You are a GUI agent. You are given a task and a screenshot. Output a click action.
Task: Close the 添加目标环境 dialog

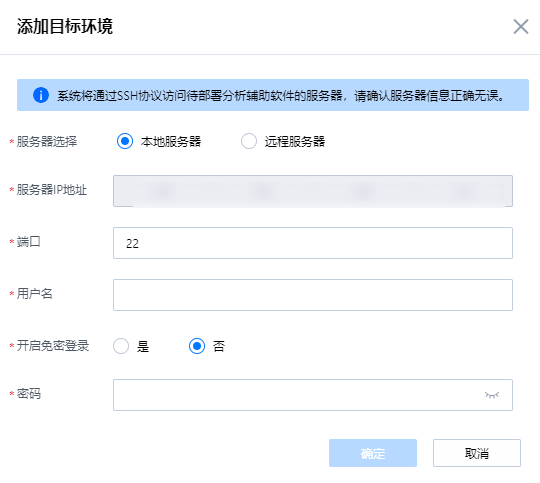[521, 27]
